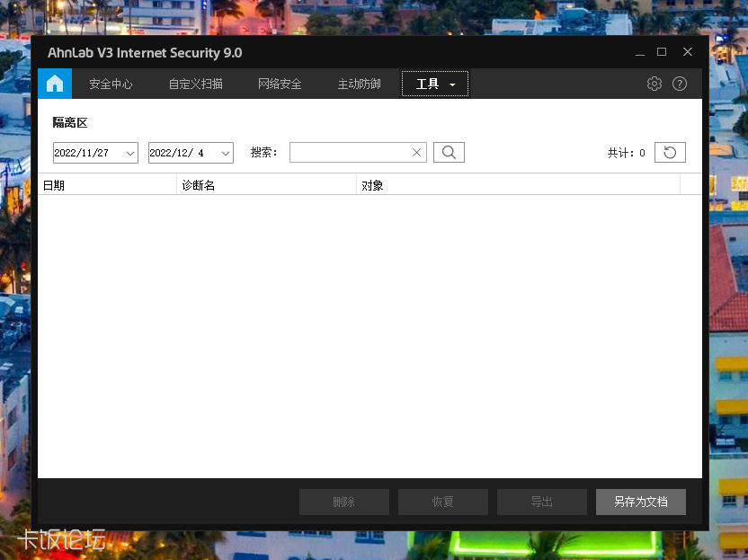The width and height of the screenshot is (748, 560).
Task: Open settings via the gear icon
Action: click(x=654, y=83)
